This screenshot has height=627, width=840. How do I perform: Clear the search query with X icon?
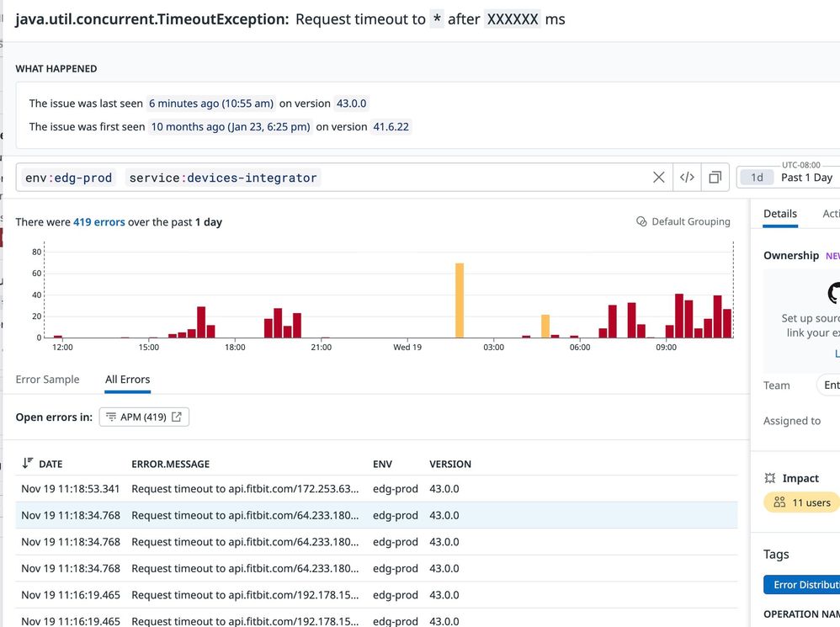pyautogui.click(x=659, y=178)
